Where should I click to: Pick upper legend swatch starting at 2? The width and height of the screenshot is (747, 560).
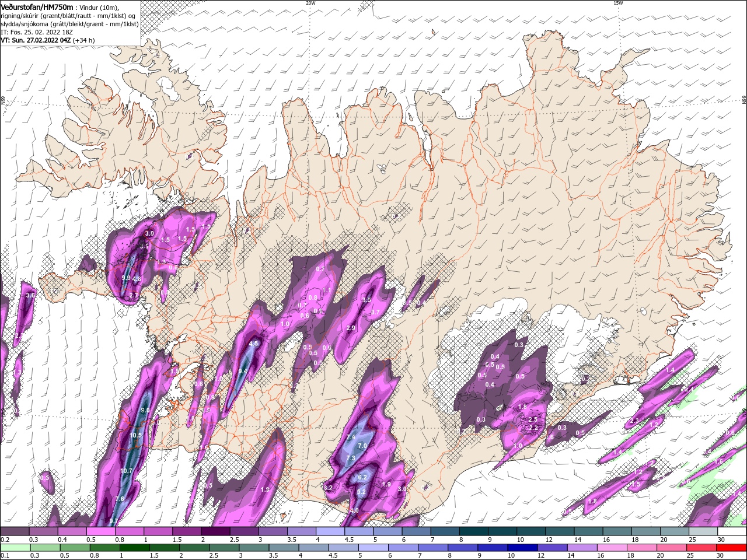coord(216,531)
